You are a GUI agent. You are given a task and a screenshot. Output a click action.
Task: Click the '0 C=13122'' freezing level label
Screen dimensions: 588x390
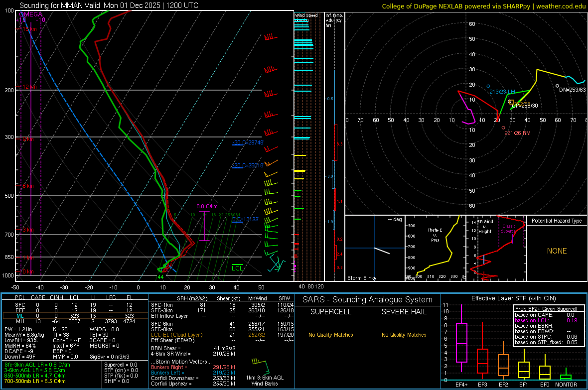click(246, 219)
